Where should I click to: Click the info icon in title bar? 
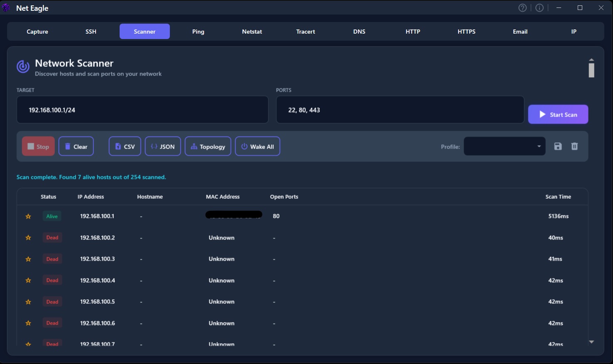(539, 7)
